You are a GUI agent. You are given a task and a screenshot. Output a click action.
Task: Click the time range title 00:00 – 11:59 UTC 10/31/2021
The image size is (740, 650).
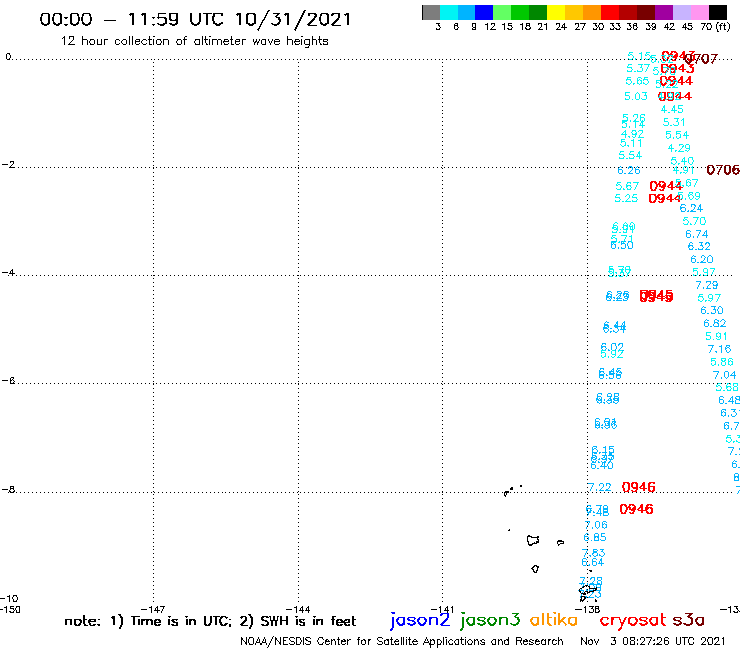(x=195, y=20)
